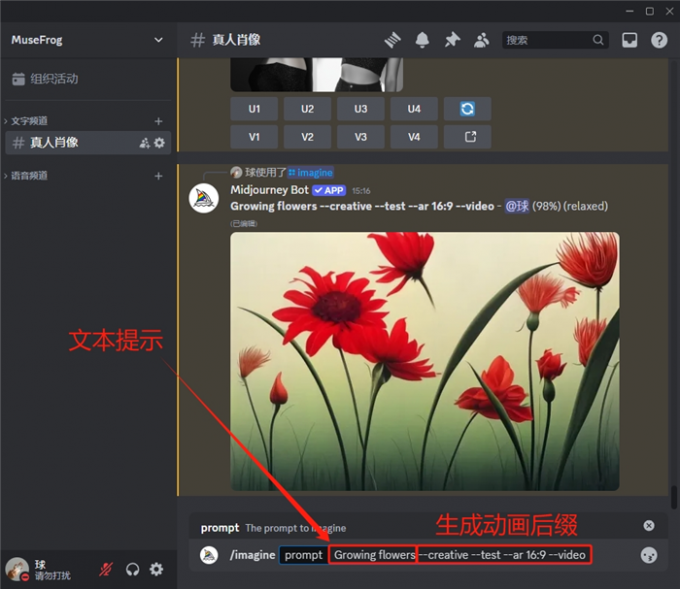Viewport: 680px width, 589px height.
Task: Upscale image with U1 button
Action: (x=254, y=108)
